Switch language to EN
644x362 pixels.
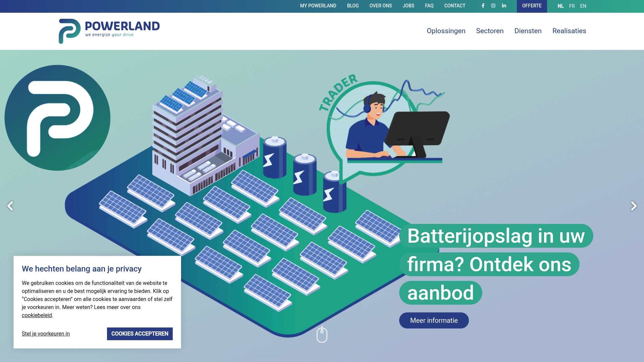583,6
